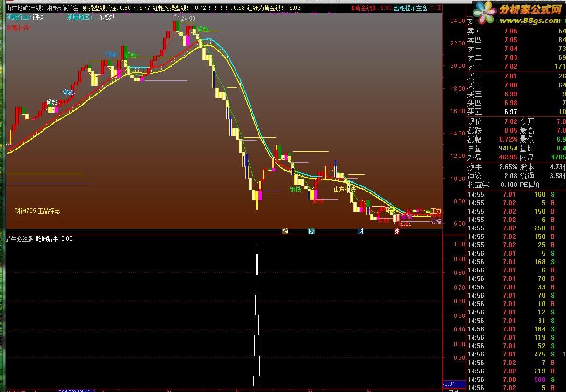
Task: Click the 买二 7.00 order row
Action: click(516, 85)
